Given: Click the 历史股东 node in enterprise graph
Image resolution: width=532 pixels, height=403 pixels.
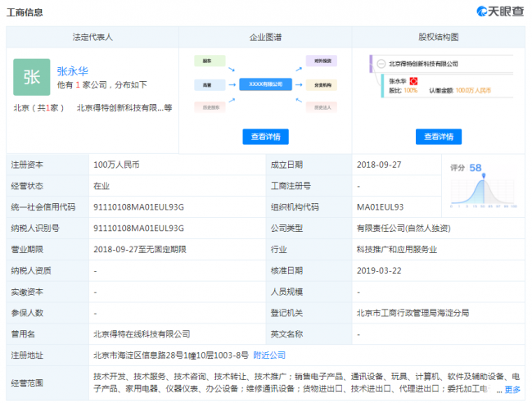Looking at the screenshot, I should coord(210,107).
